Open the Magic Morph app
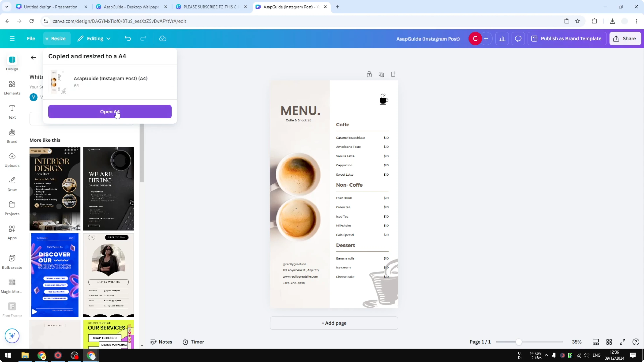 coord(12,286)
